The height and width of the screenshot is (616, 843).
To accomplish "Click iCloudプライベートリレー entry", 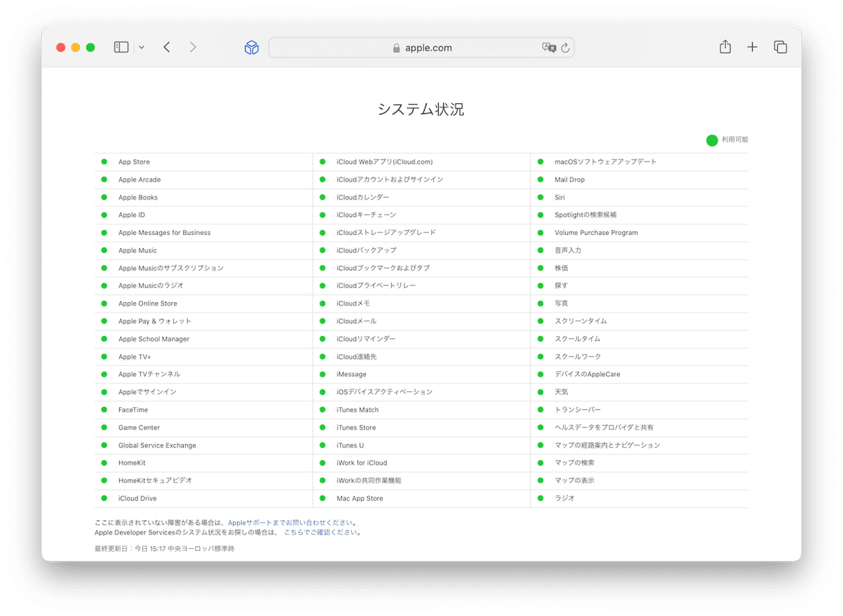I will tap(376, 285).
